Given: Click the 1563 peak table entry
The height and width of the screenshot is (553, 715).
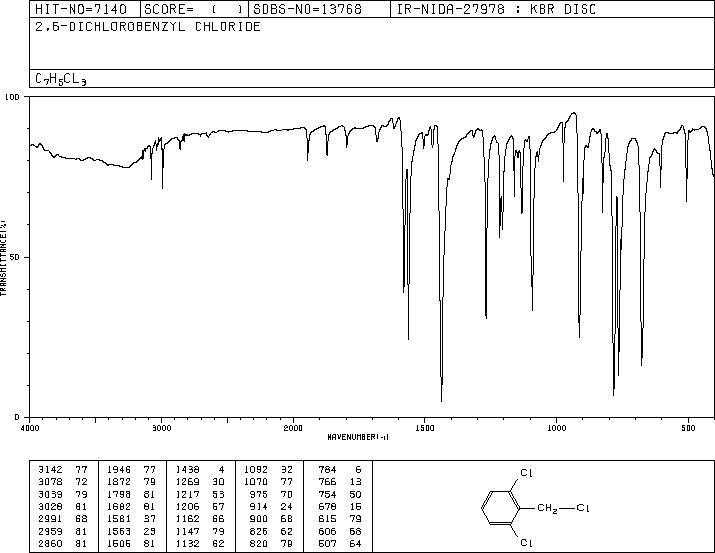Looking at the screenshot, I should pyautogui.click(x=131, y=531).
